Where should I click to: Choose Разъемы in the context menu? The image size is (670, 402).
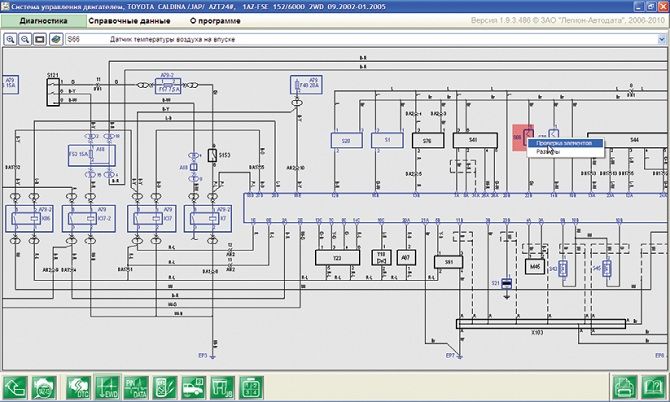point(565,152)
